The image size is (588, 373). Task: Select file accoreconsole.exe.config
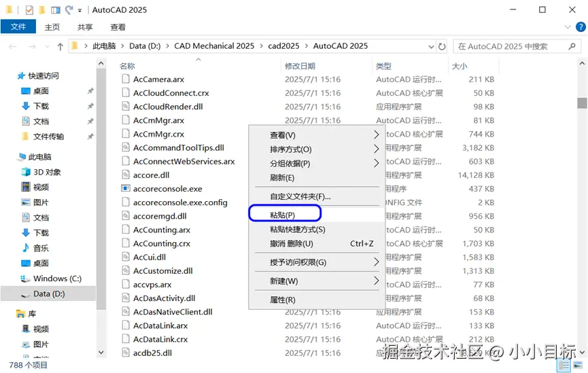(180, 202)
